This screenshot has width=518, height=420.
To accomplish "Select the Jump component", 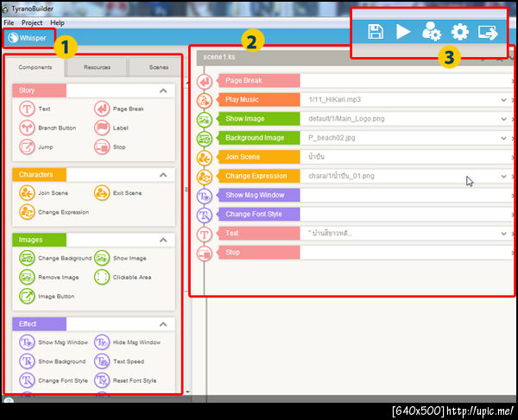I will pyautogui.click(x=36, y=147).
